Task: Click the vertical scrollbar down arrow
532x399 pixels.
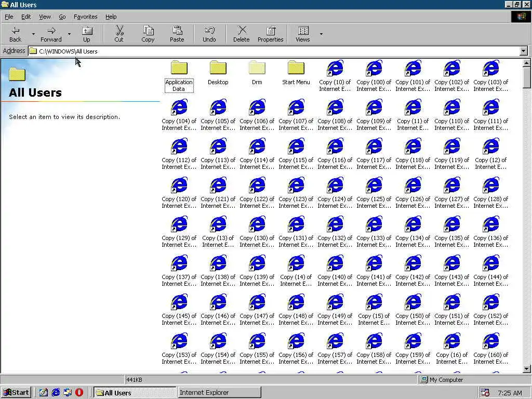Action: click(x=527, y=369)
